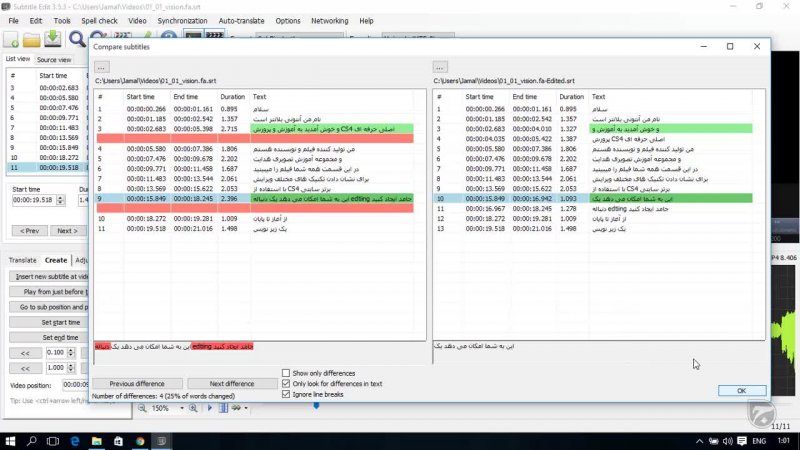The width and height of the screenshot is (800, 450).
Task: Click the New subtitle toolbar icon
Action: 12,39
